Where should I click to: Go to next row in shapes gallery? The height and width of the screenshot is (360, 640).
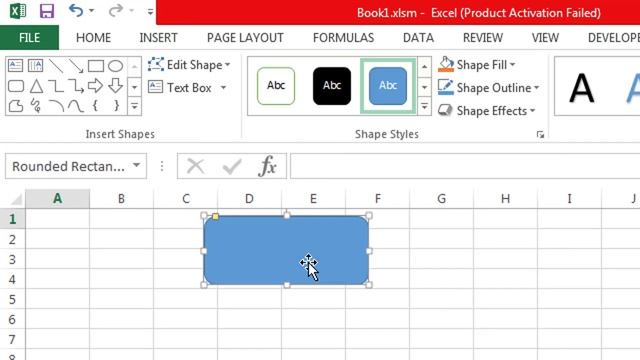click(x=134, y=87)
